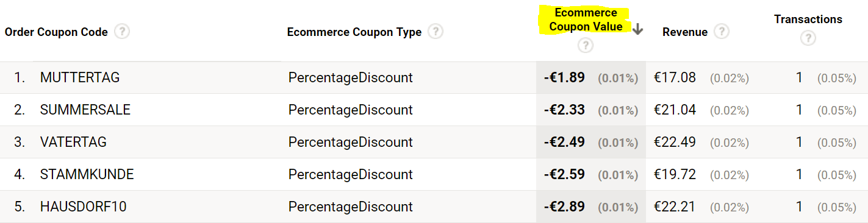Click help icon beside Revenue header
868x223 pixels.
point(722,32)
